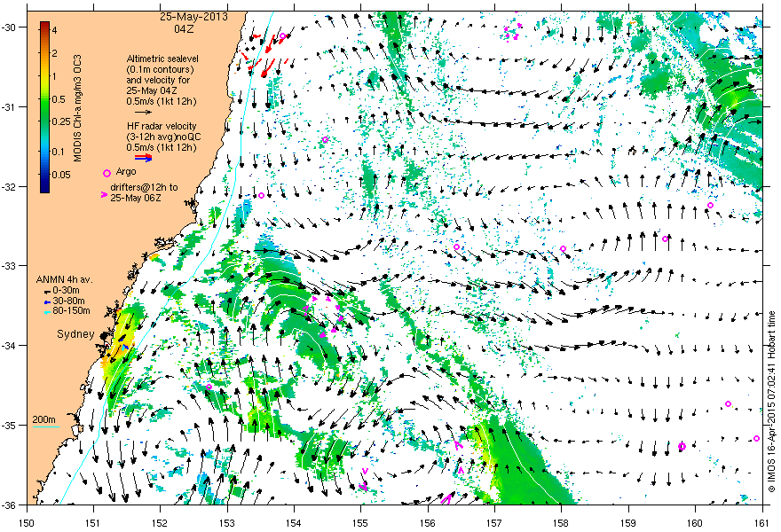Click the black Sydney location marker on coast

tap(105, 337)
